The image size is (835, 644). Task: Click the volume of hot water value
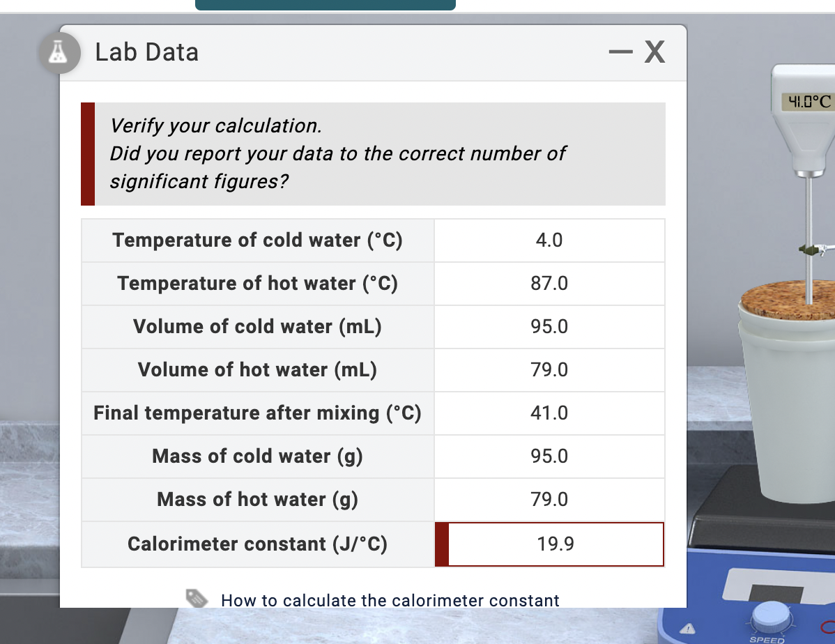549,369
